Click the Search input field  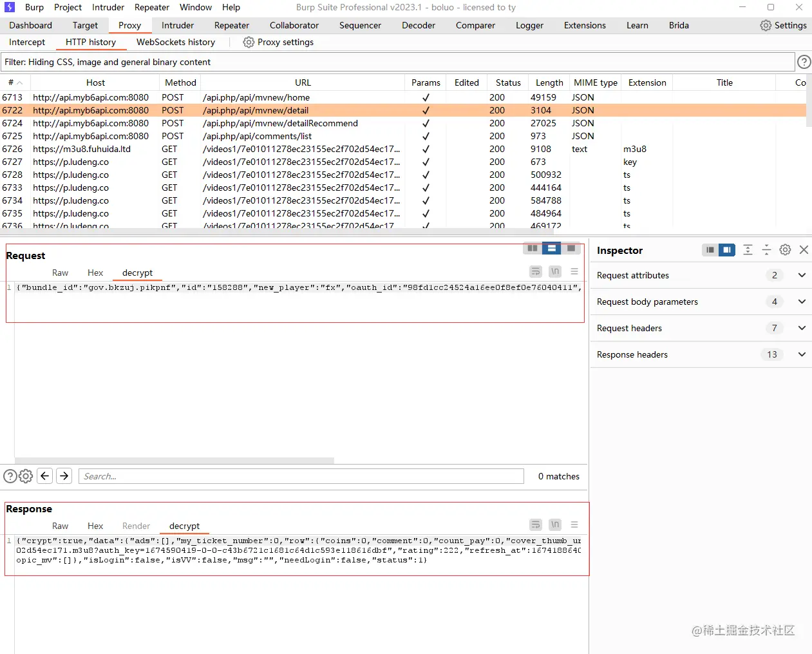[x=301, y=476]
